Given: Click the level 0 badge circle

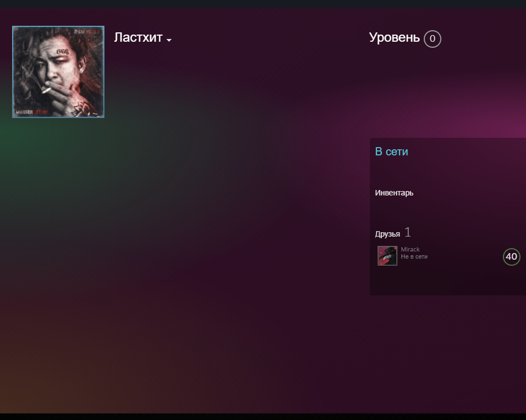Looking at the screenshot, I should 433,38.
